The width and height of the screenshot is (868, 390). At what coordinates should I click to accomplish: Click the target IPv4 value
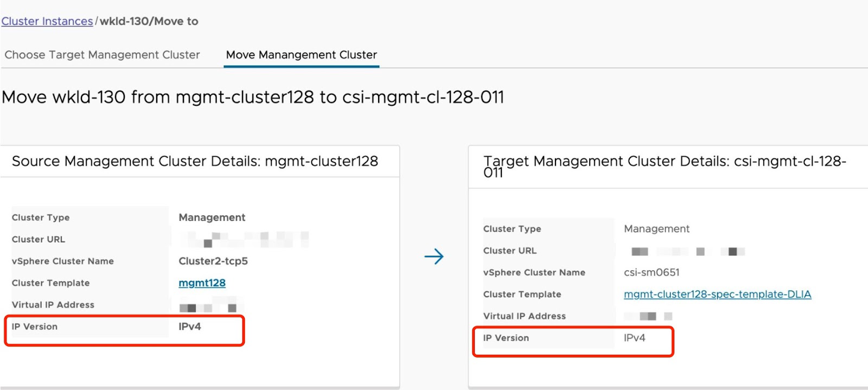click(634, 338)
